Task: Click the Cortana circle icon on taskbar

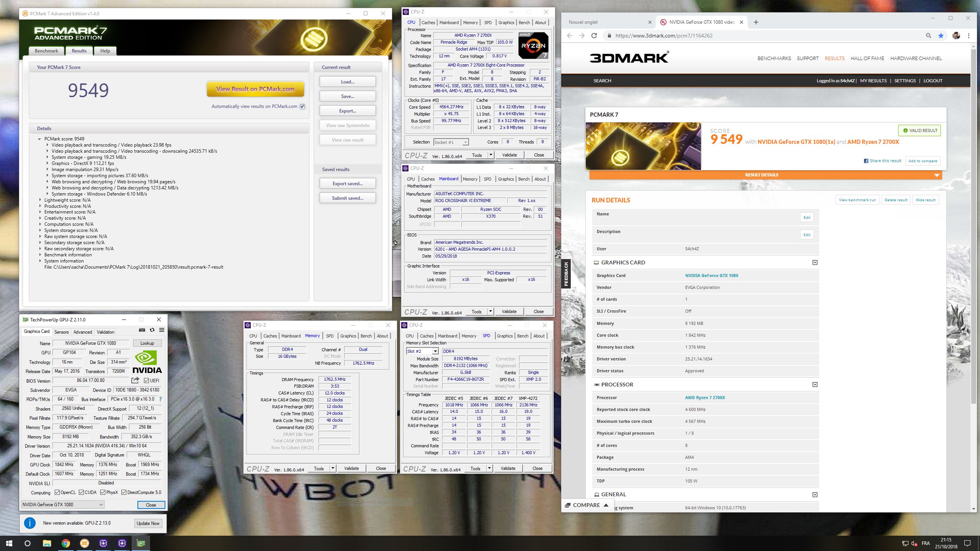Action: click(x=28, y=543)
